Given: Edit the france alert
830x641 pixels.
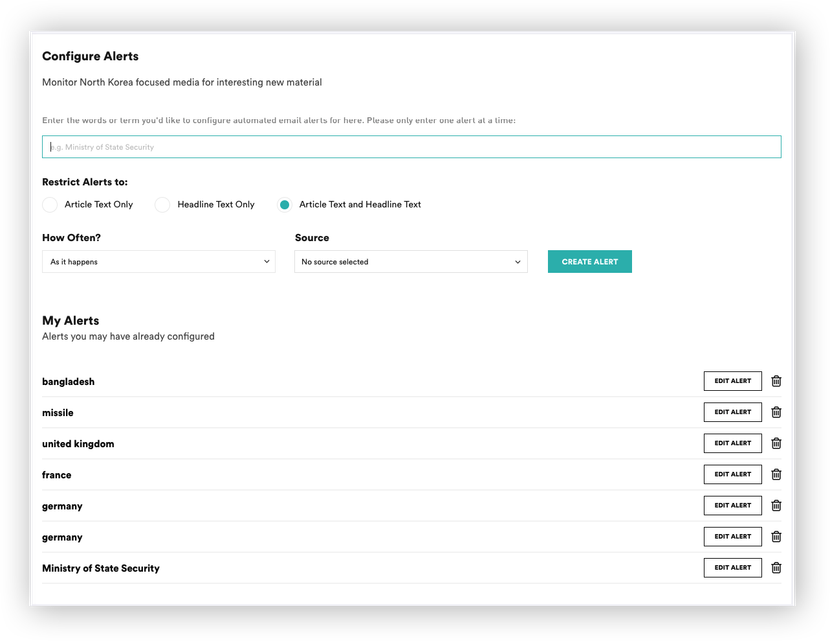Looking at the screenshot, I should tap(732, 474).
